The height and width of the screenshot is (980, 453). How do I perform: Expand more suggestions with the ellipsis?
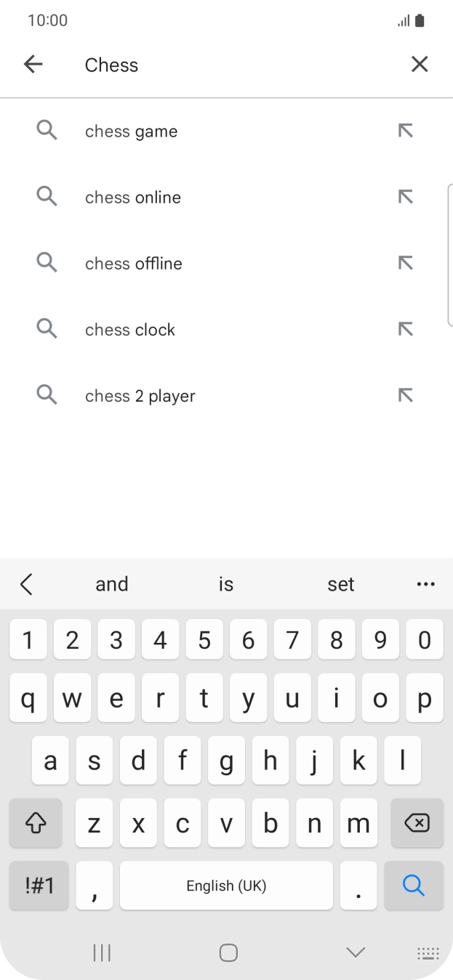coord(426,583)
